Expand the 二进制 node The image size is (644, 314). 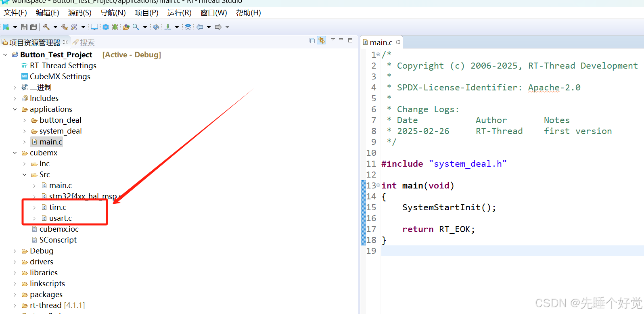[15, 87]
